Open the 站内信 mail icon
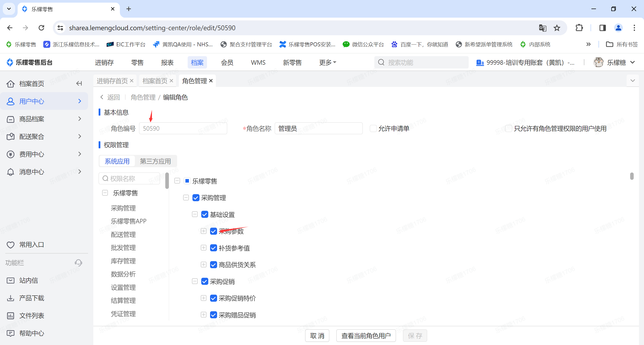This screenshot has width=644, height=345. click(11, 280)
